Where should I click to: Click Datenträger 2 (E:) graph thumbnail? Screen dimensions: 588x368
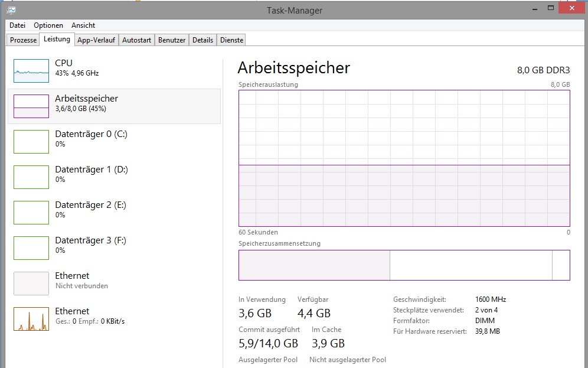coord(31,213)
